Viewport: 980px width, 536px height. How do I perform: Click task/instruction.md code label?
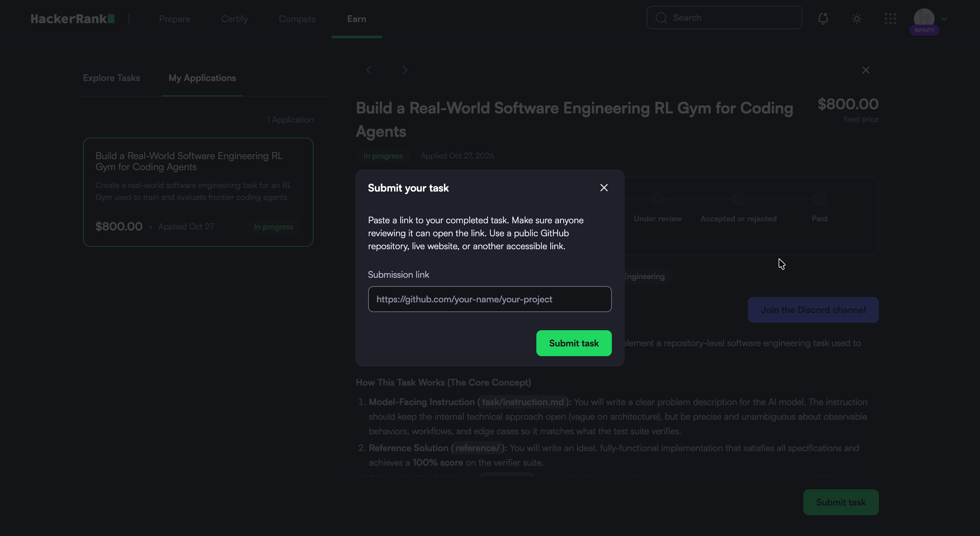click(x=523, y=402)
